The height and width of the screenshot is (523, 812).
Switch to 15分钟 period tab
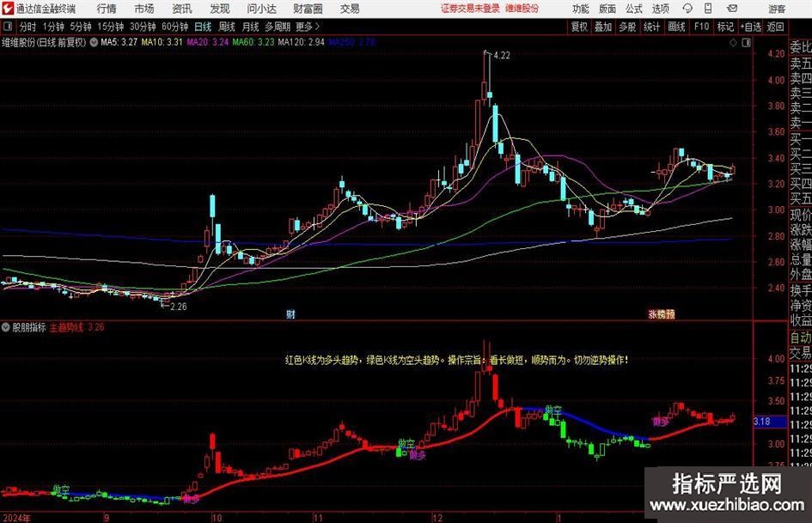coord(110,27)
